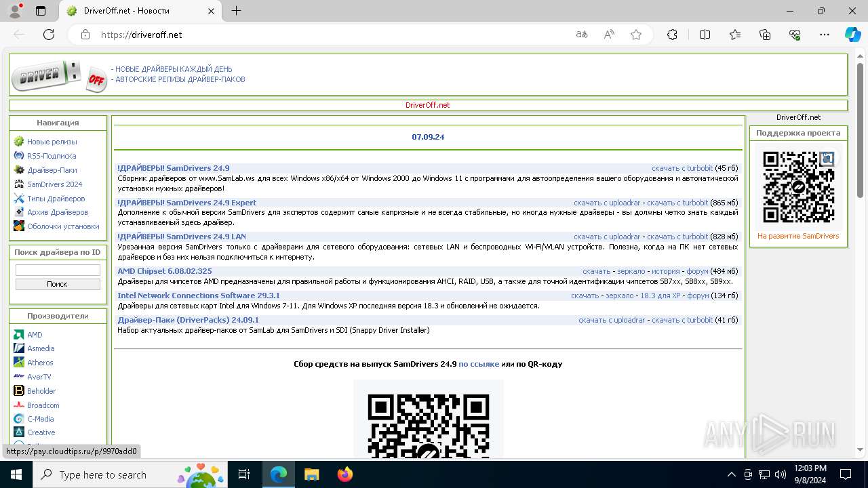This screenshot has width=868, height=488.
Task: Click the Asmedia manufacturer icon
Action: 19,348
